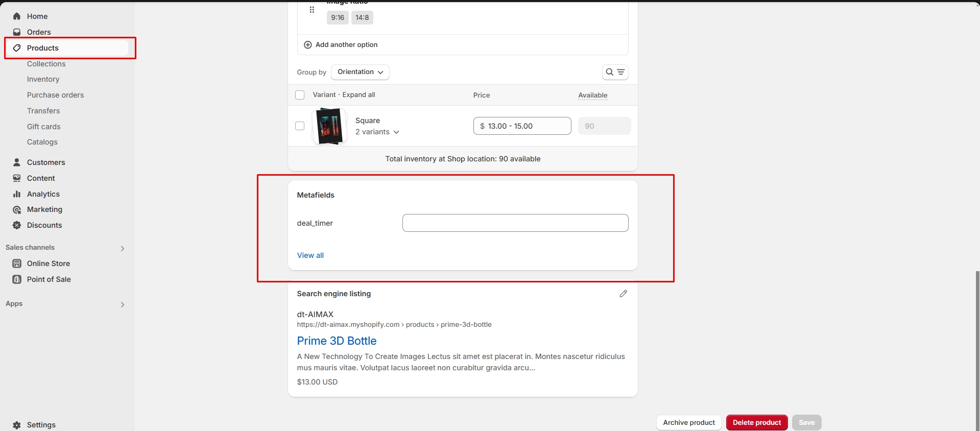Click the Customers person icon
The width and height of the screenshot is (980, 431).
[x=17, y=162]
